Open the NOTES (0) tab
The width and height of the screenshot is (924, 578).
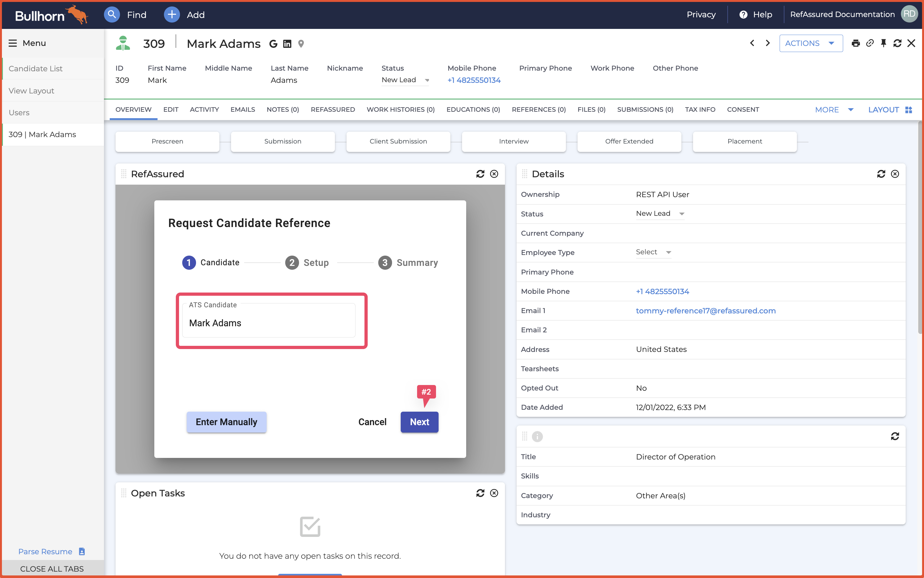283,110
